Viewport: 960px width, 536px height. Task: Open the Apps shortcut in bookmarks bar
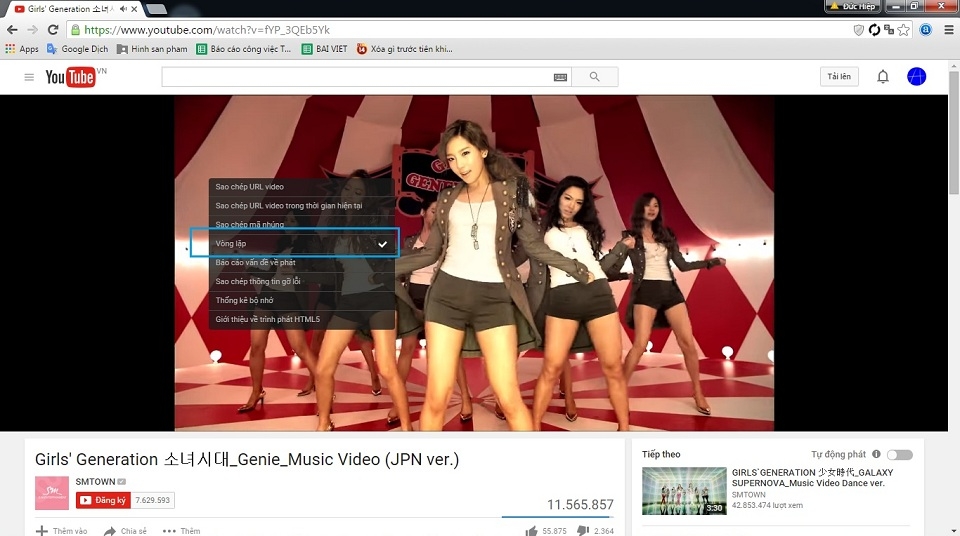pyautogui.click(x=22, y=49)
